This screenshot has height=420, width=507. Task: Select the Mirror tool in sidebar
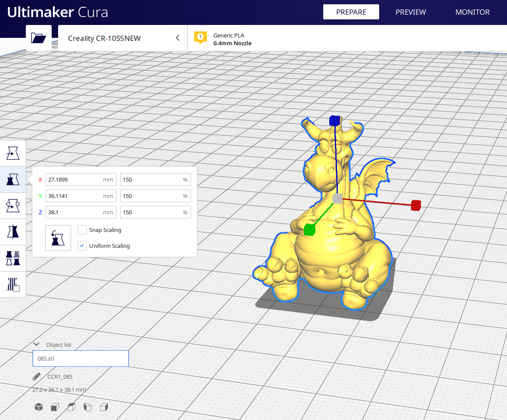pos(13,232)
